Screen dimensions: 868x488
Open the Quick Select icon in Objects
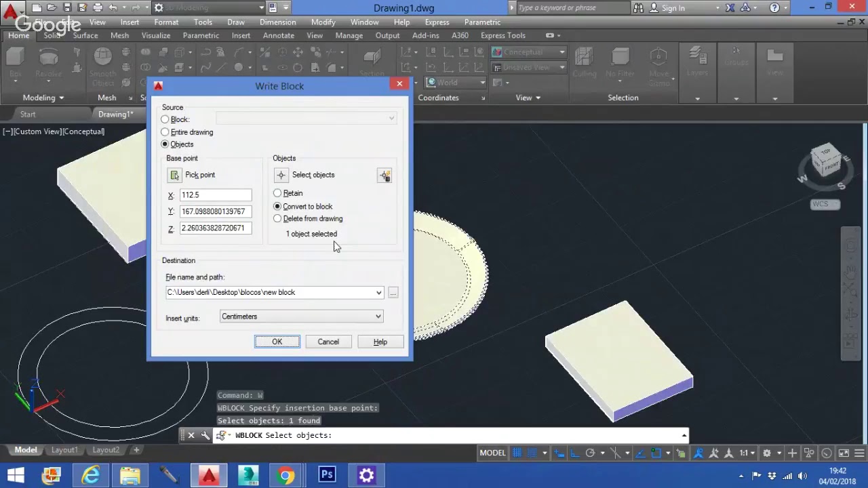pos(384,176)
